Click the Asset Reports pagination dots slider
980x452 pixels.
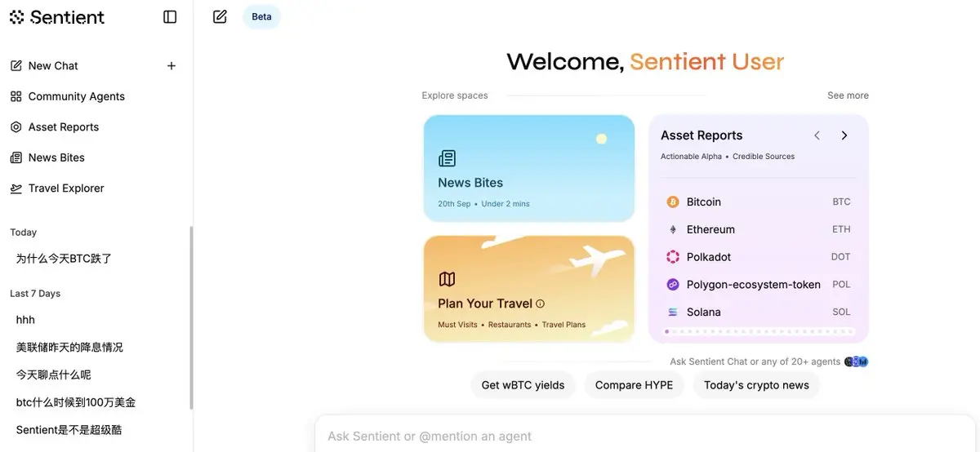coord(759,331)
